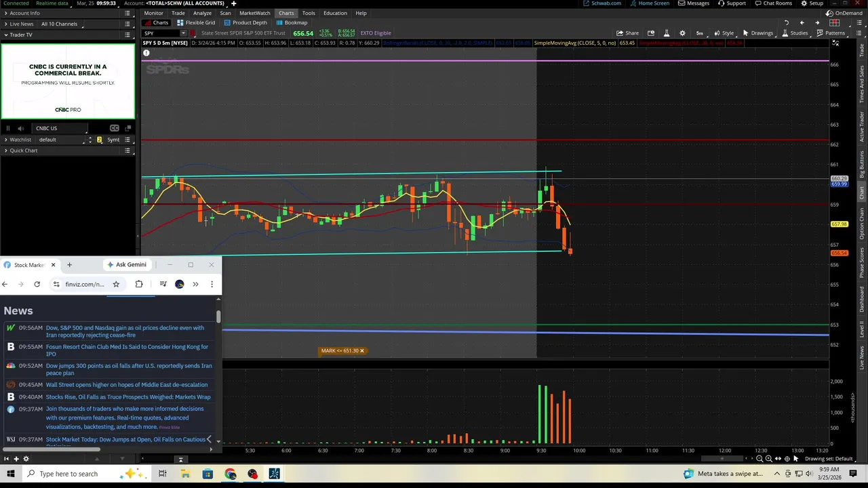This screenshot has width=868, height=488.
Task: Select the Flexible Grid subtab
Action: click(x=195, y=22)
